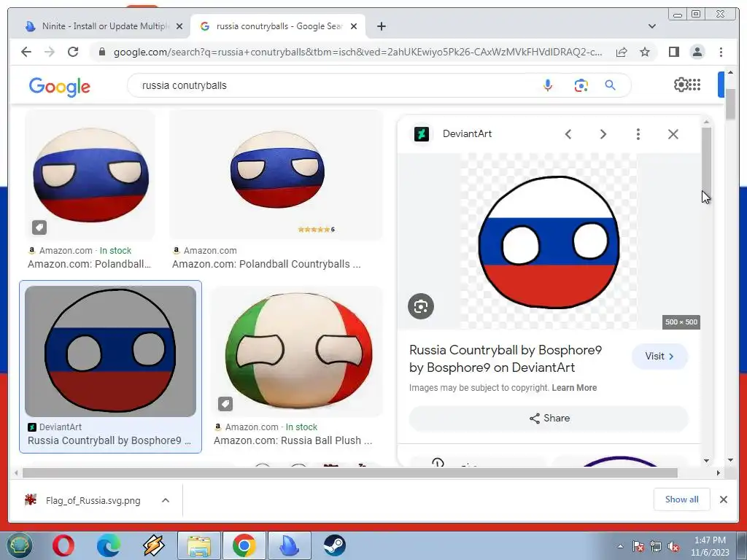Open the Windows Start button

[19, 545]
